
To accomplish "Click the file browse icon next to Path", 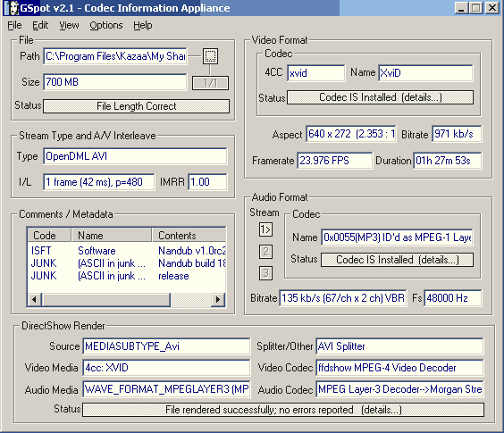I will (210, 56).
